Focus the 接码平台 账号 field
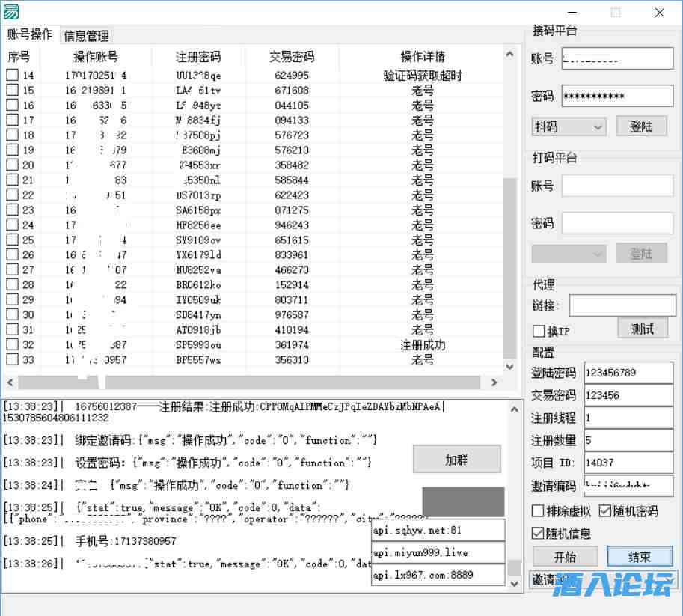 pyautogui.click(x=617, y=58)
